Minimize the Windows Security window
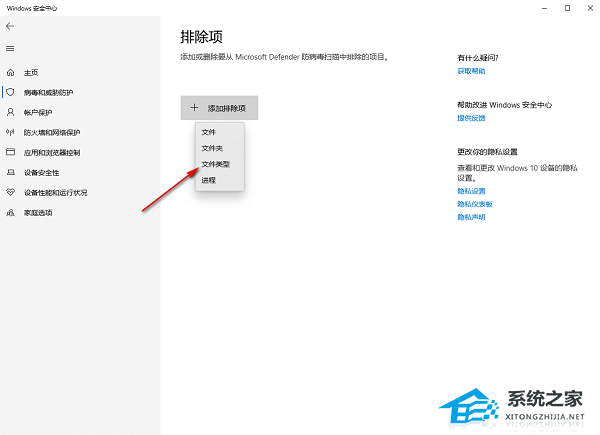This screenshot has height=435, width=600. (x=545, y=8)
